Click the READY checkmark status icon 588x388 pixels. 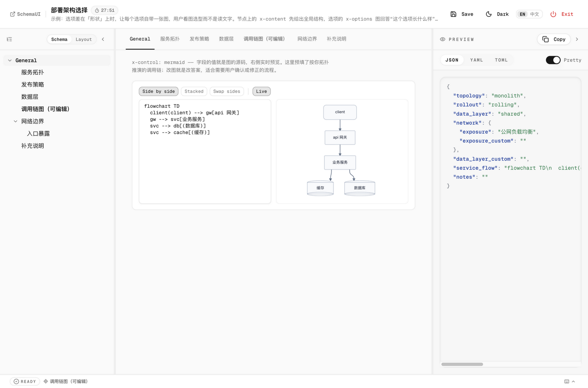(16, 381)
